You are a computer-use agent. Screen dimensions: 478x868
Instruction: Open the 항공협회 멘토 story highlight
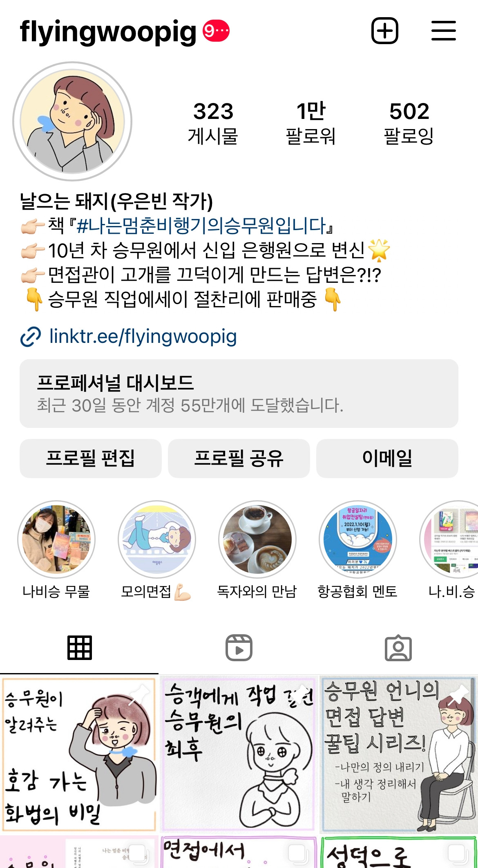[x=358, y=539]
